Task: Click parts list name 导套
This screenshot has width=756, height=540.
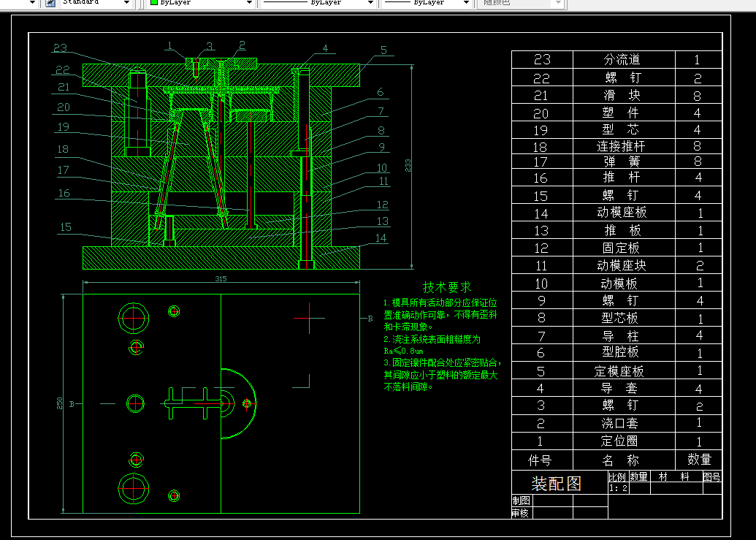Action: (x=619, y=388)
